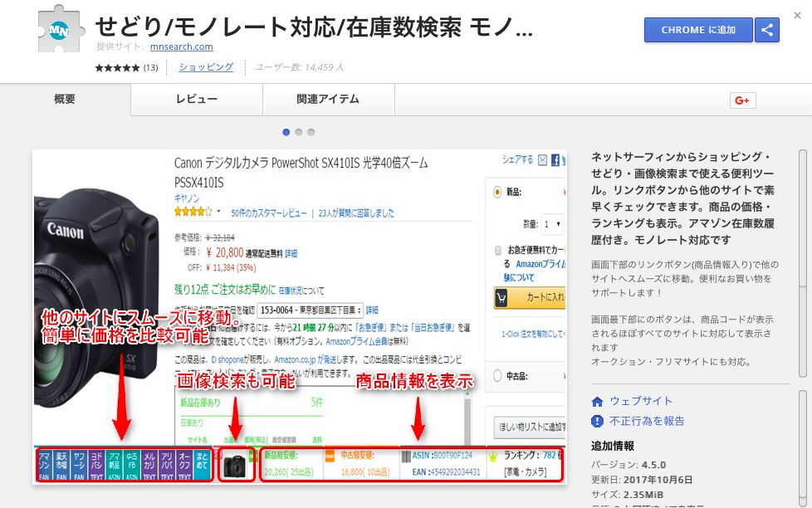Open the mnsearch.com provider link

(181, 46)
